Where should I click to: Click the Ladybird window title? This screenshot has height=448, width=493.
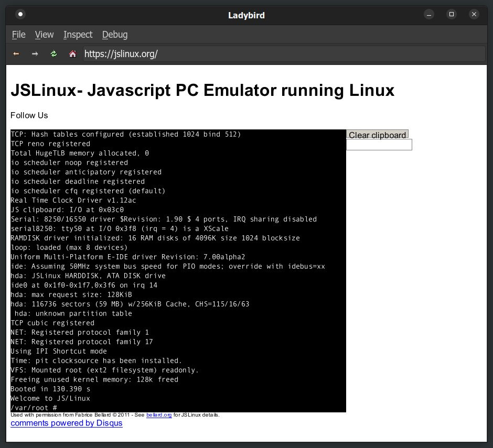click(x=246, y=15)
